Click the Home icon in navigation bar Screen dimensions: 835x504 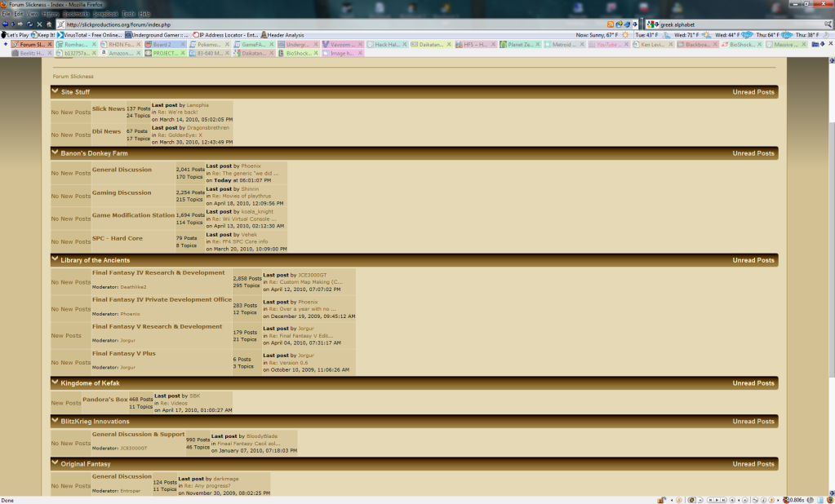pyautogui.click(x=50, y=24)
